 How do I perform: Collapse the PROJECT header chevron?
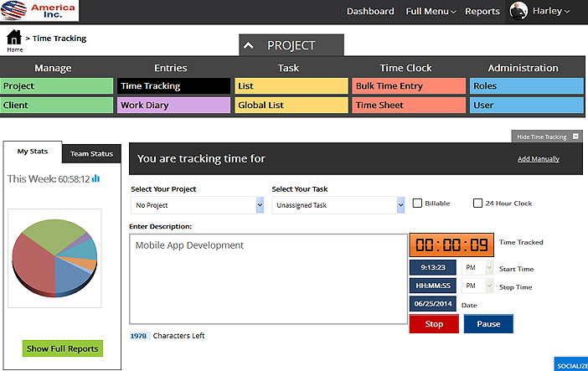pos(249,46)
